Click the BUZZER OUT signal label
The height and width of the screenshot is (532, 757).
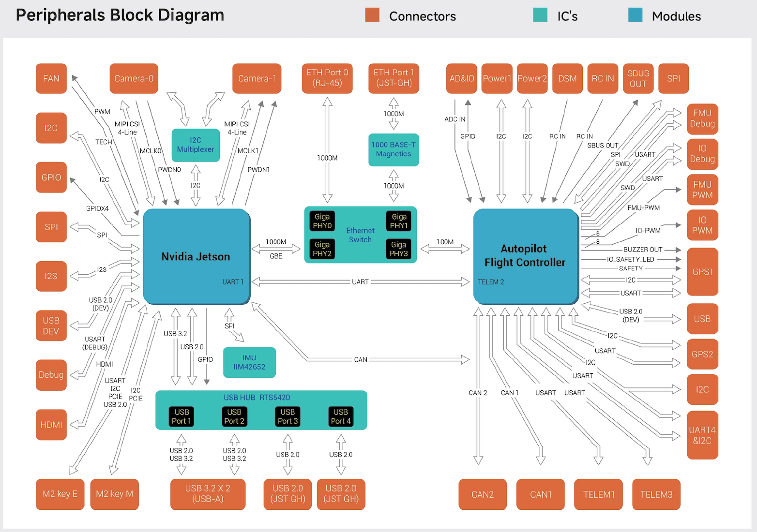pyautogui.click(x=643, y=250)
